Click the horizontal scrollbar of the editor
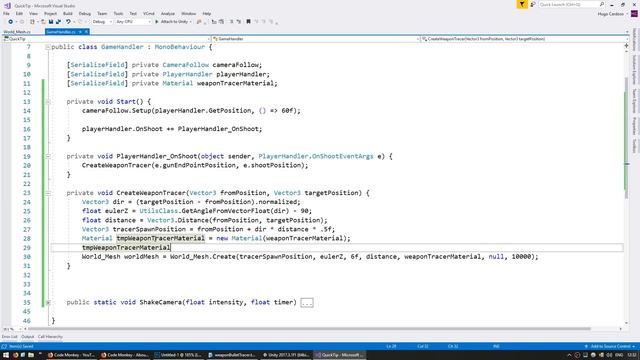 click(309, 329)
